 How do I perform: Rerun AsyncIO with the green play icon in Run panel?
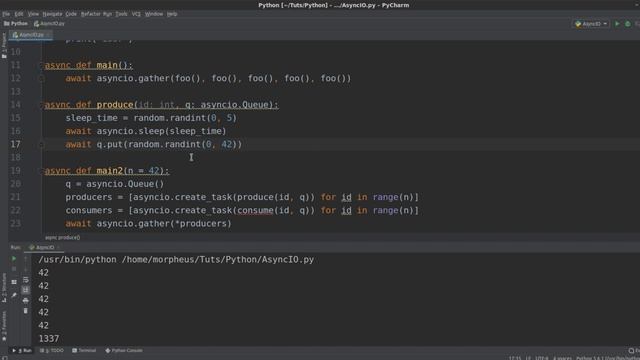pos(14,259)
